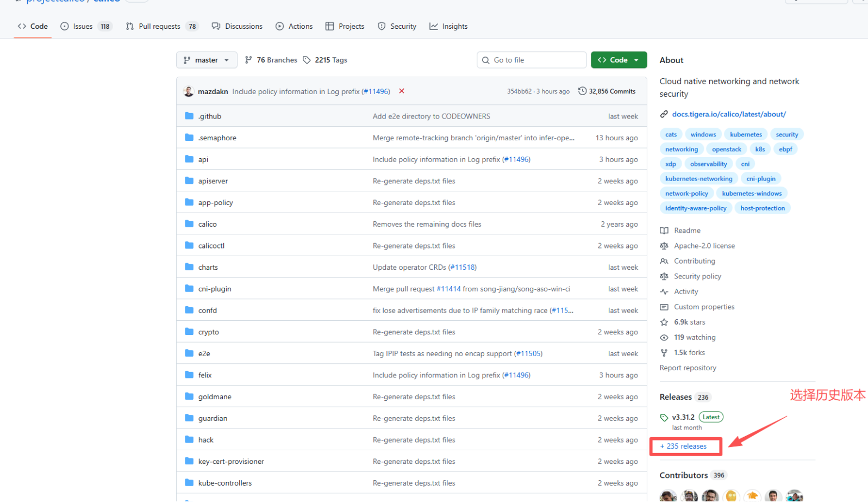868x503 pixels.
Task: Click the #11518 link in charts row
Action: 463,267
